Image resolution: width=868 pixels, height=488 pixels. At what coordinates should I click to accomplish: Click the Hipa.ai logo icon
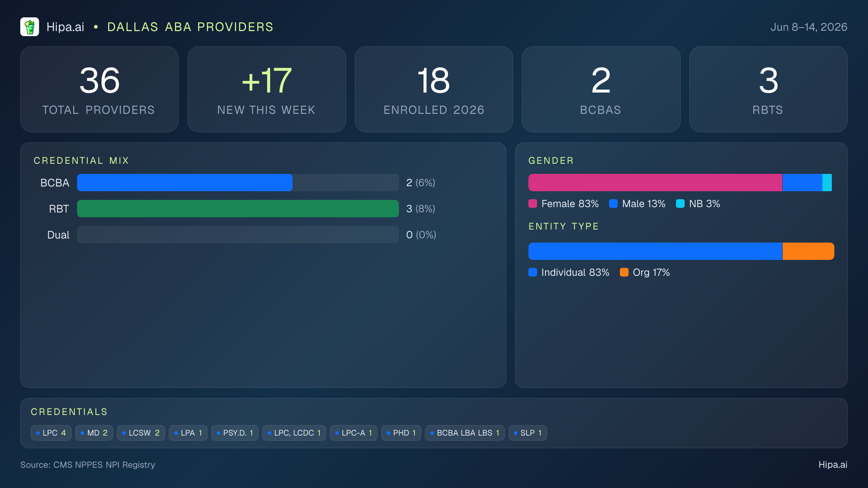30,27
